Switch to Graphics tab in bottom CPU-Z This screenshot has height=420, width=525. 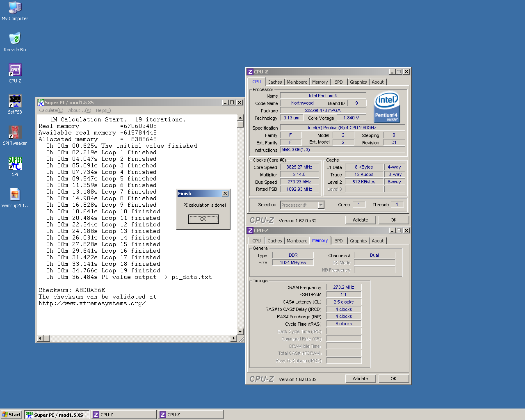358,241
